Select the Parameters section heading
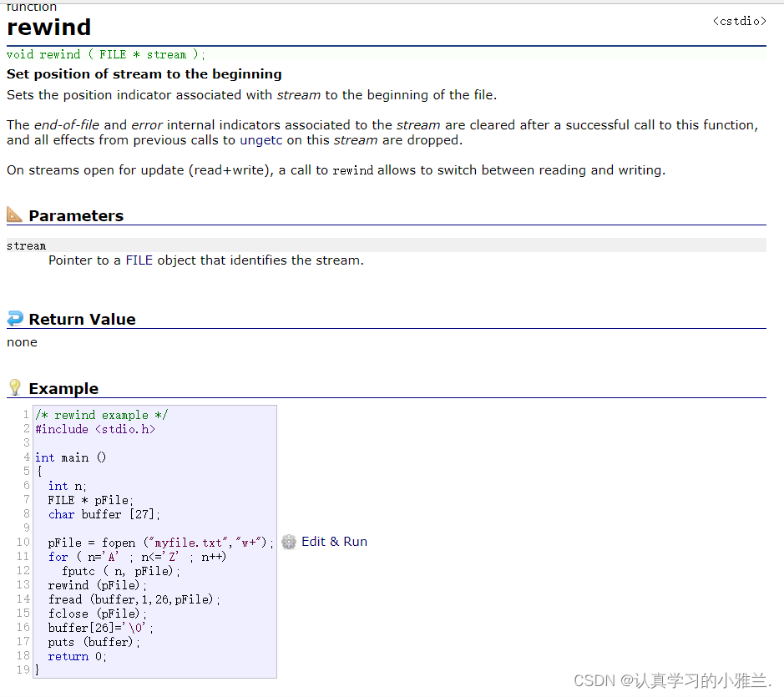This screenshot has height=697, width=784. (x=76, y=216)
